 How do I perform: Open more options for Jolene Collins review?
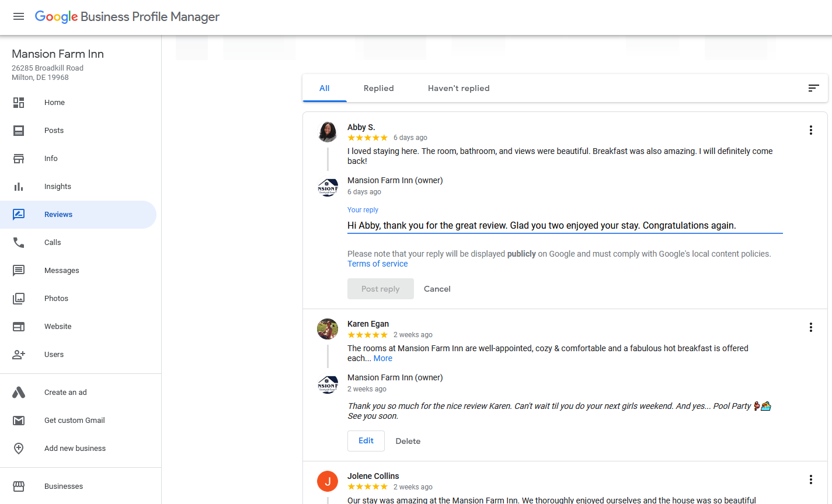(x=811, y=480)
